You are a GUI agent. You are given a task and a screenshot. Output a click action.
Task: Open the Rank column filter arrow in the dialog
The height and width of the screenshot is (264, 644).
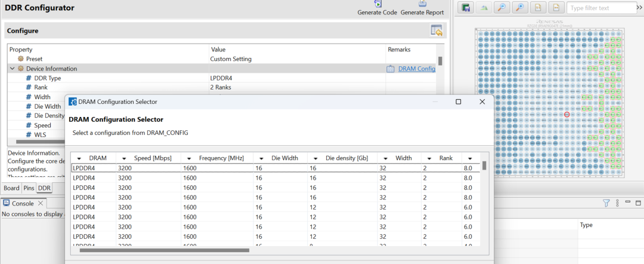(429, 158)
